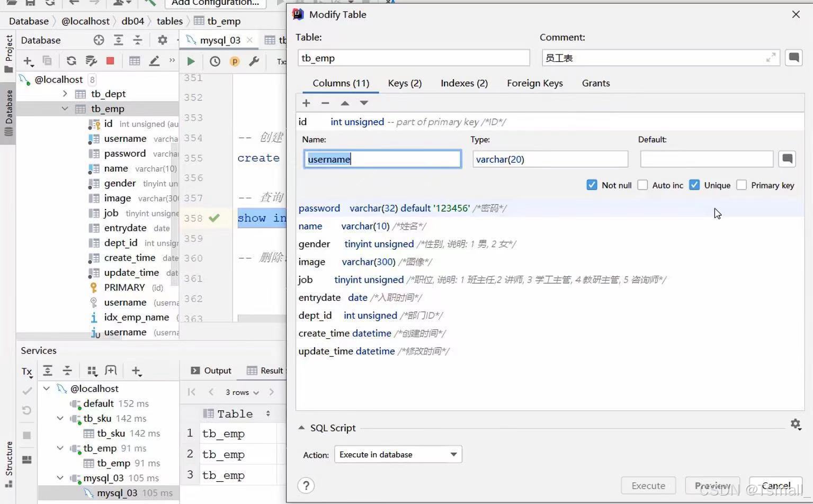This screenshot has height=504, width=813.
Task: Open the Indexes (2) tab
Action: tap(464, 83)
